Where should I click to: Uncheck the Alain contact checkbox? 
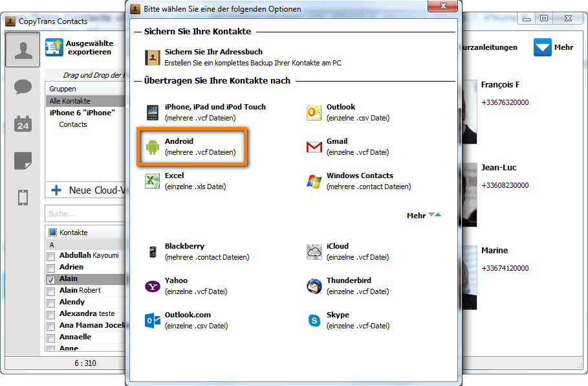pos(50,280)
